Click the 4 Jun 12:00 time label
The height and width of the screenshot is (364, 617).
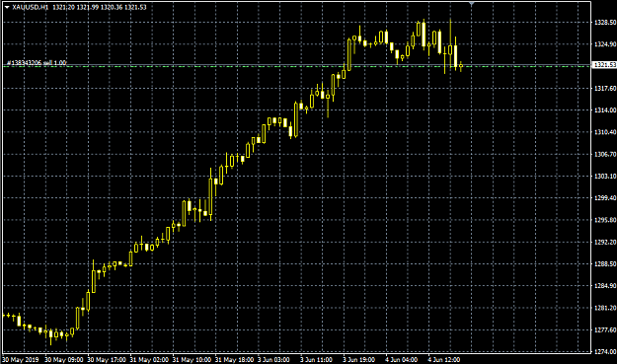[x=444, y=360]
